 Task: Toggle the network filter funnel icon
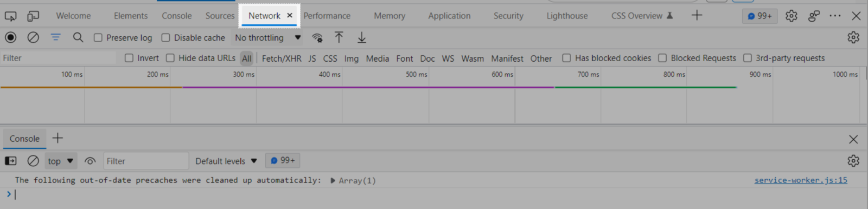click(56, 37)
